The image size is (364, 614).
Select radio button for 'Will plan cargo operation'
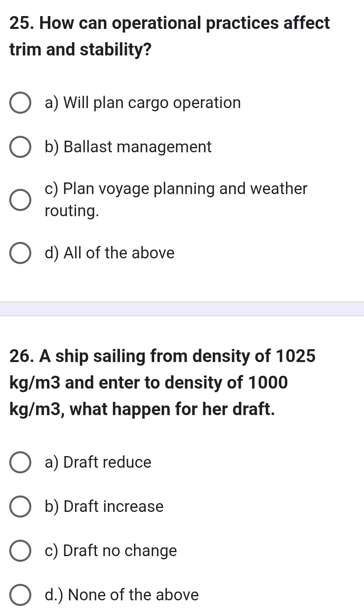pyautogui.click(x=20, y=104)
